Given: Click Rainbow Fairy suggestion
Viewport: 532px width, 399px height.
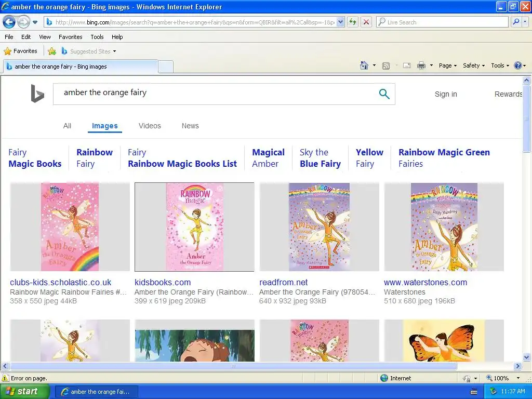Looking at the screenshot, I should [95, 158].
